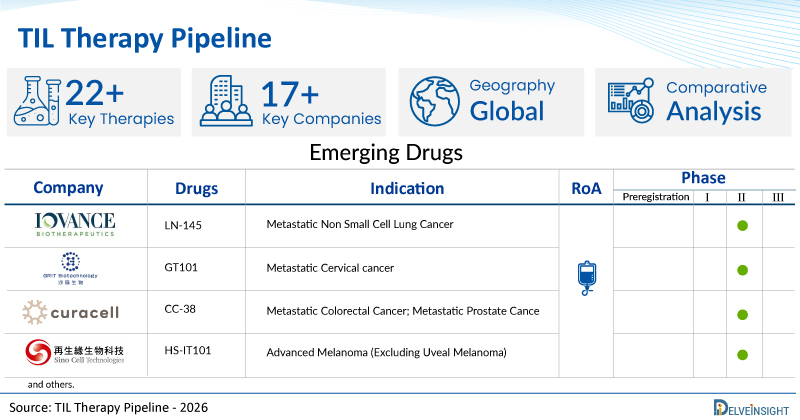Click the phase III sub-header
Image resolution: width=800 pixels, height=420 pixels.
point(778,197)
